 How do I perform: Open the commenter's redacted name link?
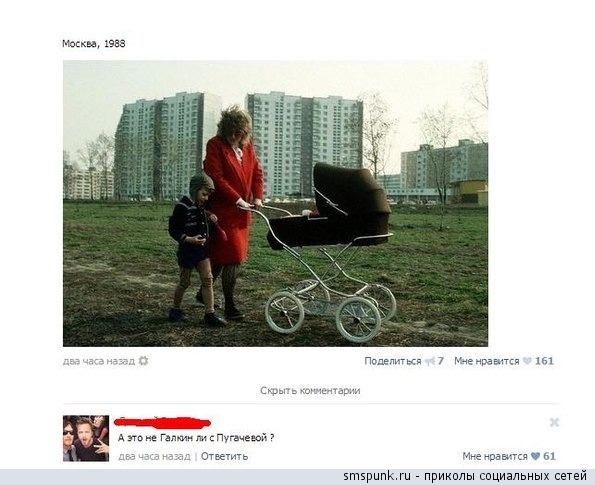tap(162, 422)
